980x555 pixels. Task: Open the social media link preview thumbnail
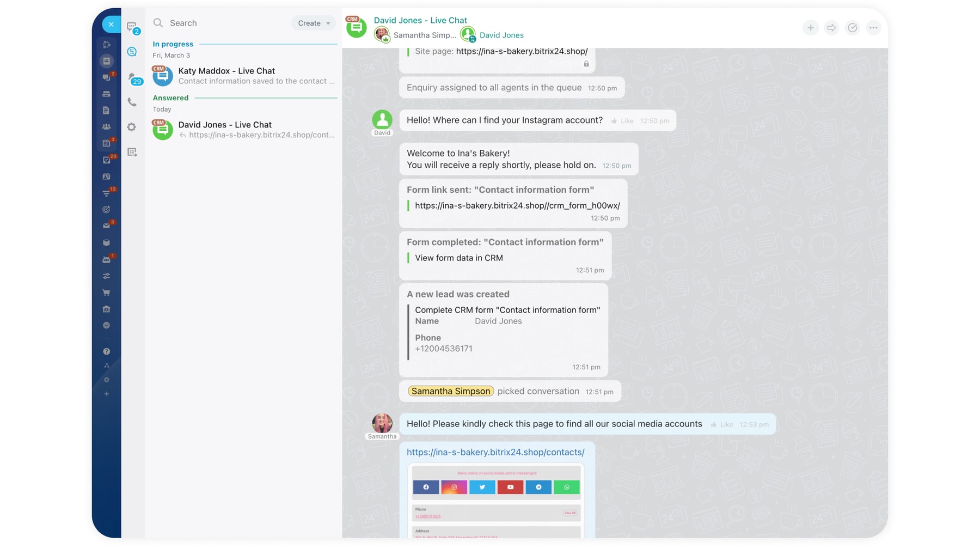pyautogui.click(x=496, y=500)
